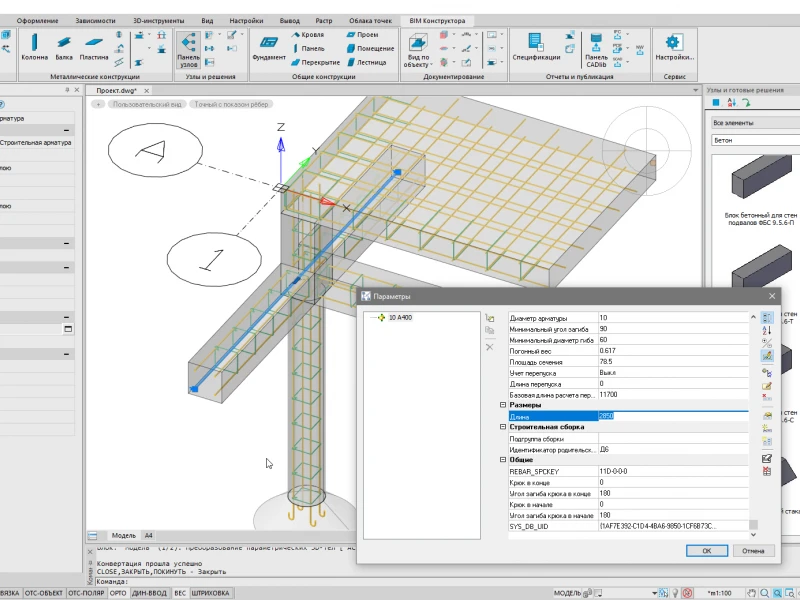The image size is (800, 600).
Task: Click the zoom magnifier icon in status bar
Action: pos(764,593)
